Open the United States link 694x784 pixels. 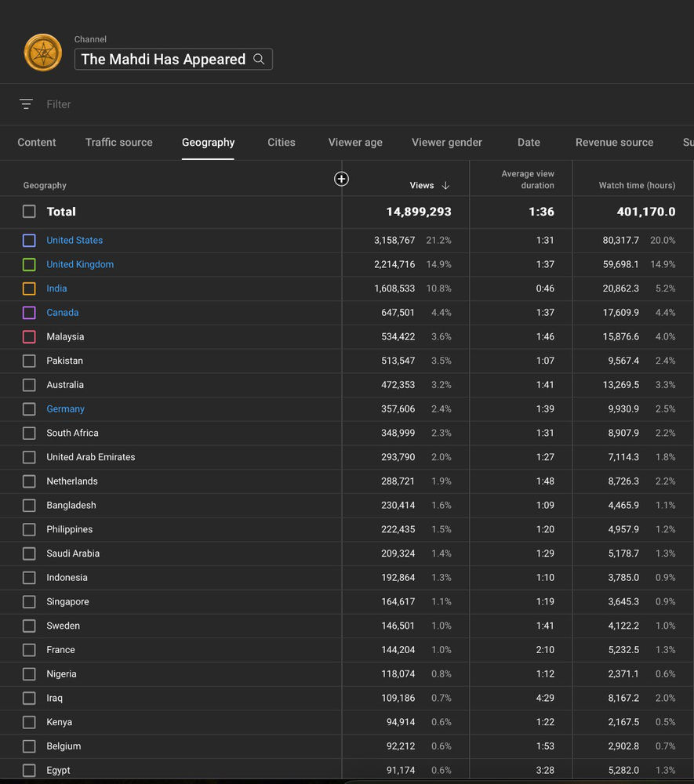[74, 241]
